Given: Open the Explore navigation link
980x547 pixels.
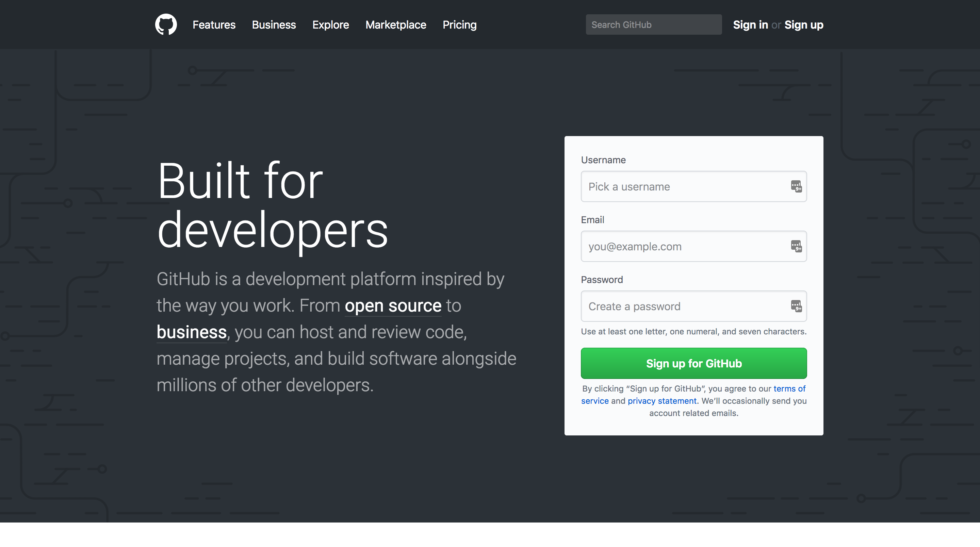Looking at the screenshot, I should (x=330, y=25).
